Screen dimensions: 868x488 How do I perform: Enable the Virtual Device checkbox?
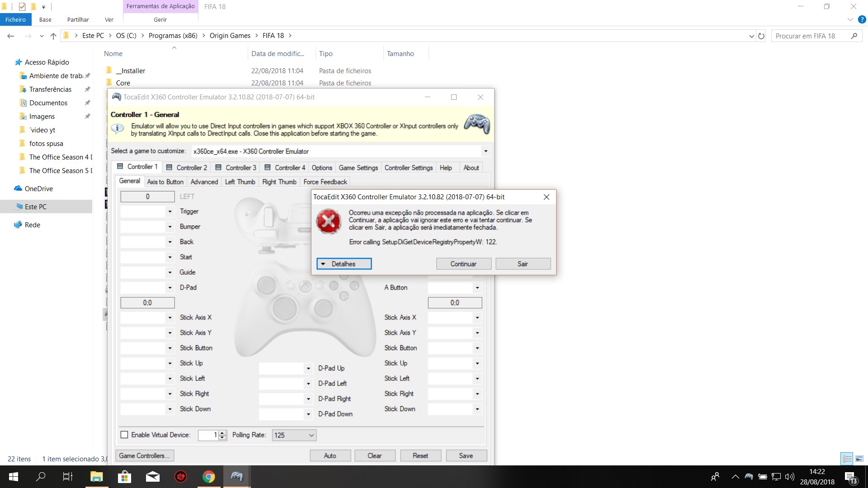pos(124,435)
